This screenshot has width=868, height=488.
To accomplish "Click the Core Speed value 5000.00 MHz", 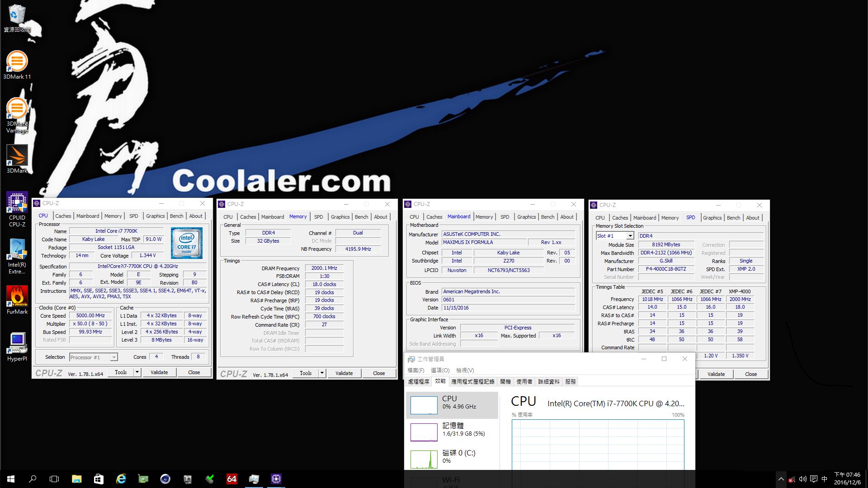I will point(90,316).
